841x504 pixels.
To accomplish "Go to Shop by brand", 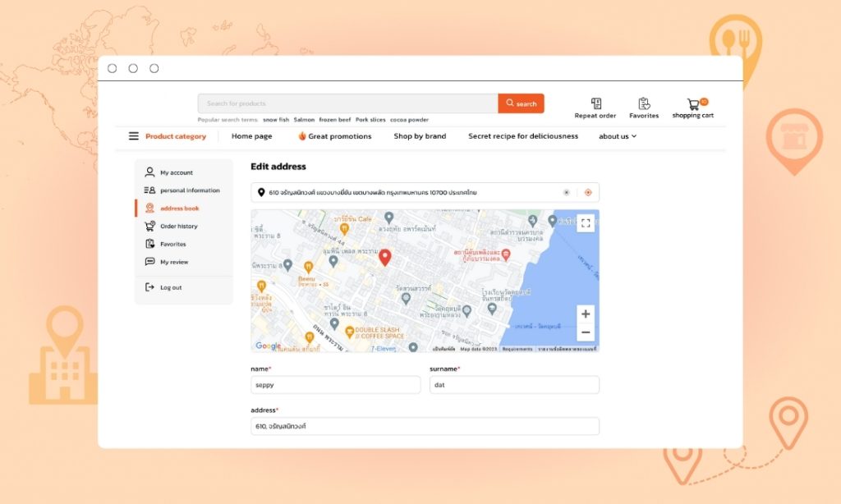I will [x=420, y=136].
